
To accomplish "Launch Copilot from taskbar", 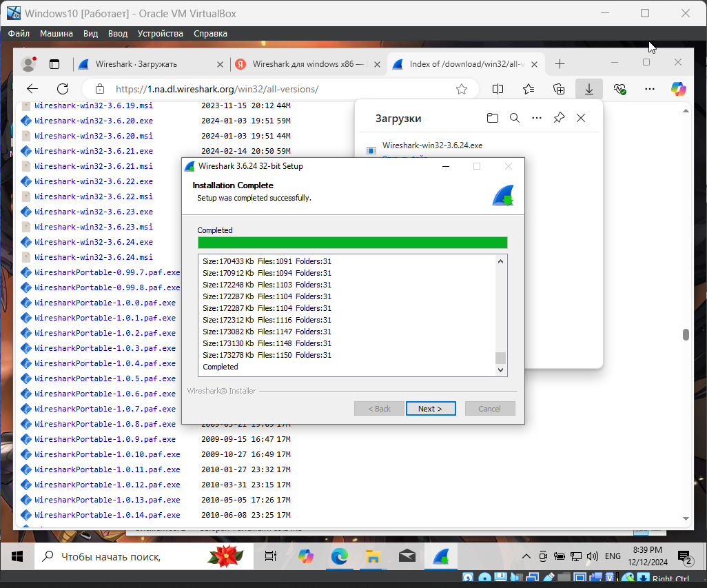I will 306,556.
